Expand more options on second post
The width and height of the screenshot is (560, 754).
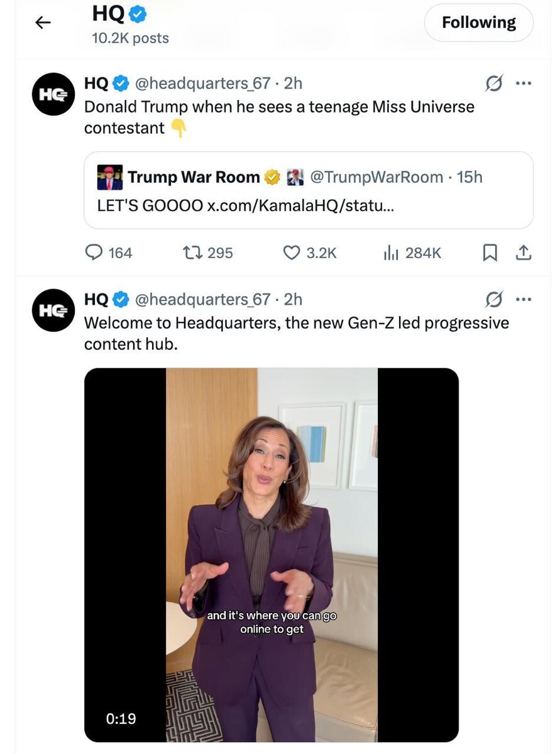pyautogui.click(x=524, y=300)
